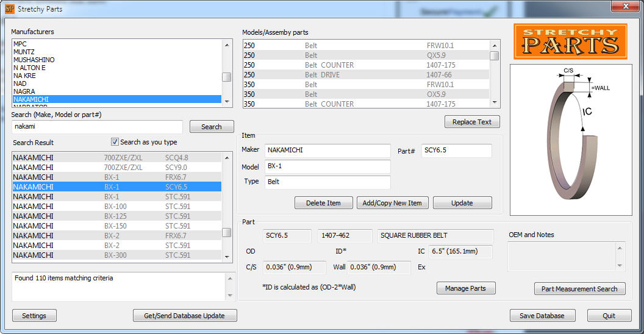The image size is (644, 334).
Task: Select manufacturer NAD
Action: click(x=117, y=83)
